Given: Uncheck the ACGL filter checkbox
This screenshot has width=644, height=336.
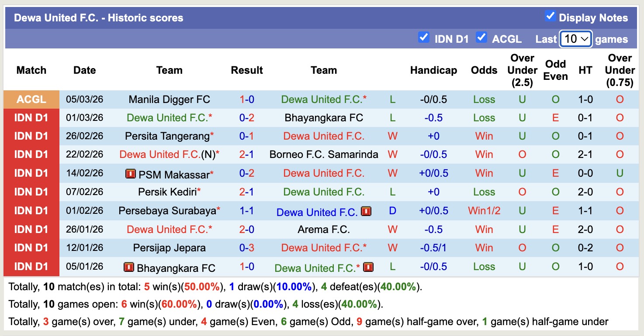Looking at the screenshot, I should (482, 38).
